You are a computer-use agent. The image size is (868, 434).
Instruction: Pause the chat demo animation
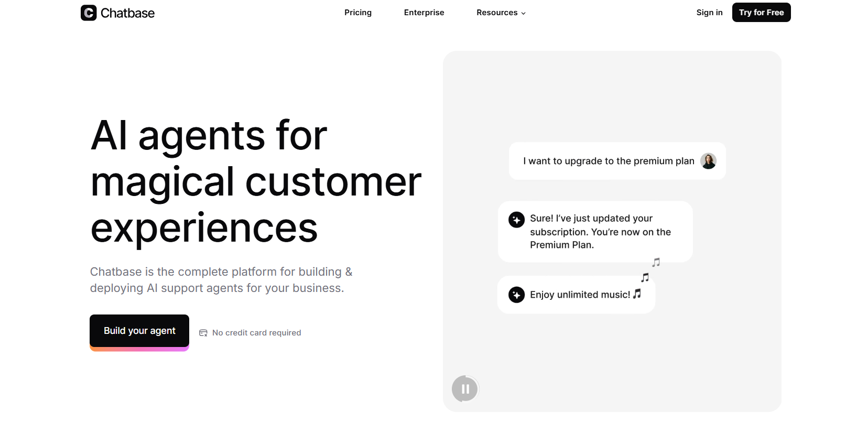[465, 389]
